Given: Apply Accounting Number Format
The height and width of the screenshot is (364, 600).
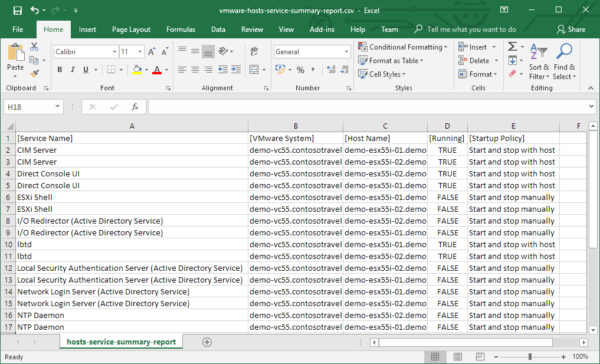Looking at the screenshot, I should coord(280,69).
